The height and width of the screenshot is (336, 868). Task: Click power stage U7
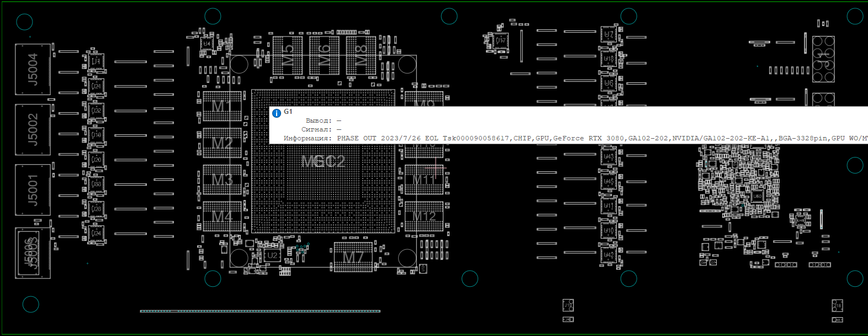[x=608, y=34]
